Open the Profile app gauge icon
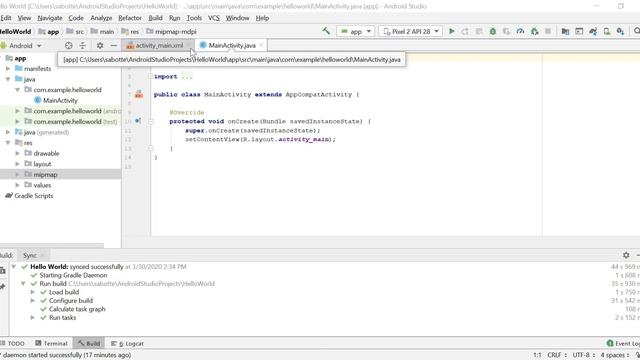The height and width of the screenshot is (360, 640). [520, 31]
